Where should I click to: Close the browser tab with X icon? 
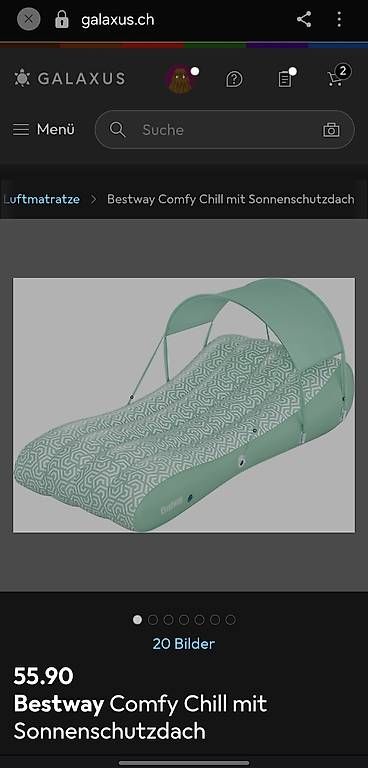[x=28, y=20]
